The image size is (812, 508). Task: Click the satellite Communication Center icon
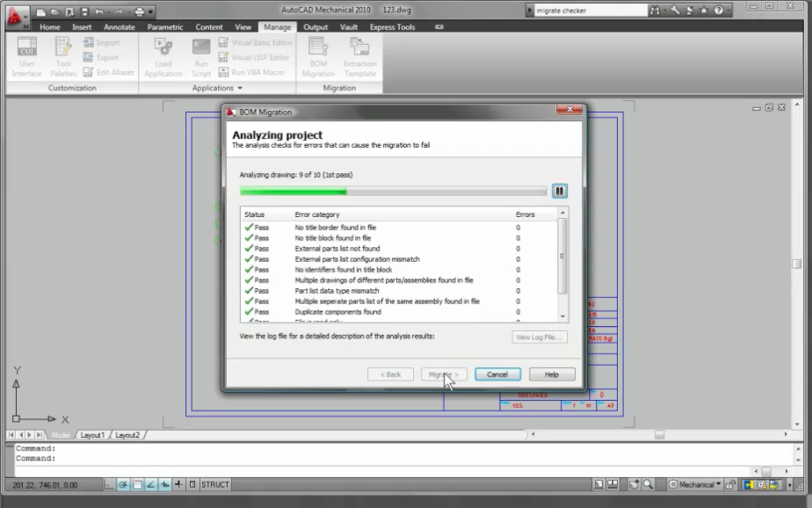(x=689, y=11)
